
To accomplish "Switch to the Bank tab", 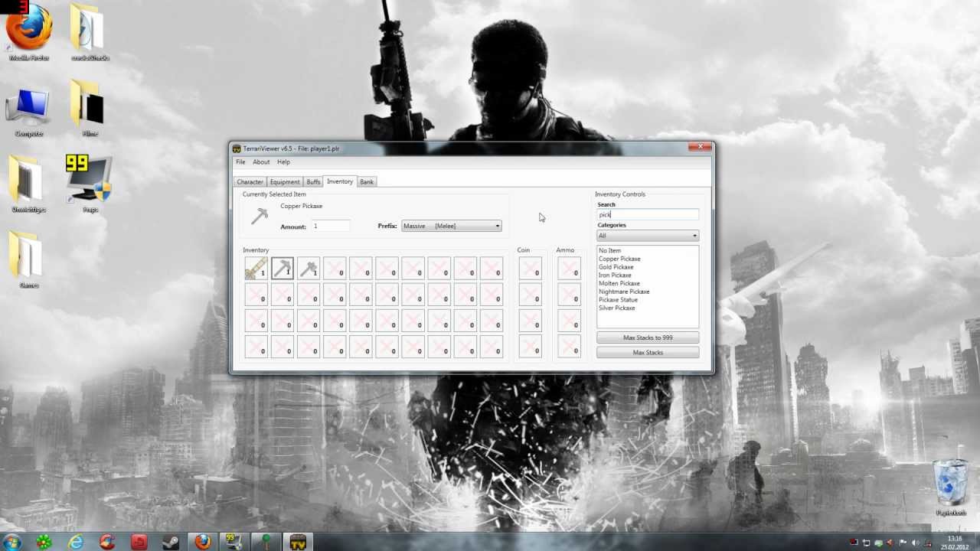I will [367, 182].
